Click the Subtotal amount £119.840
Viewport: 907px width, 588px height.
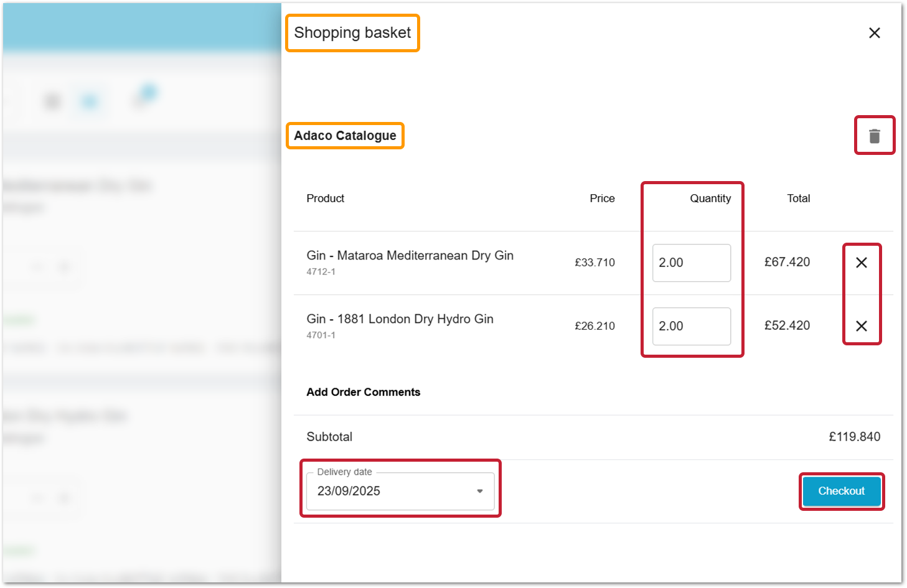(855, 436)
